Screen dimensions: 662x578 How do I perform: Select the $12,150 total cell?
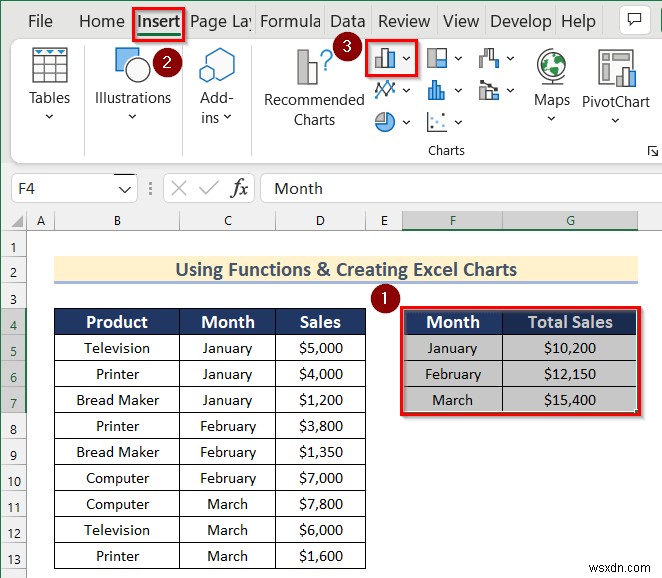[x=570, y=374]
